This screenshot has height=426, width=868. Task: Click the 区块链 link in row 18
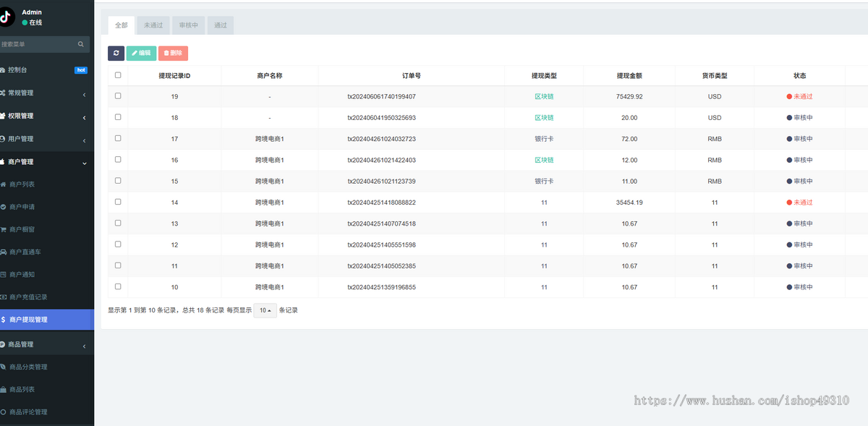click(x=544, y=117)
